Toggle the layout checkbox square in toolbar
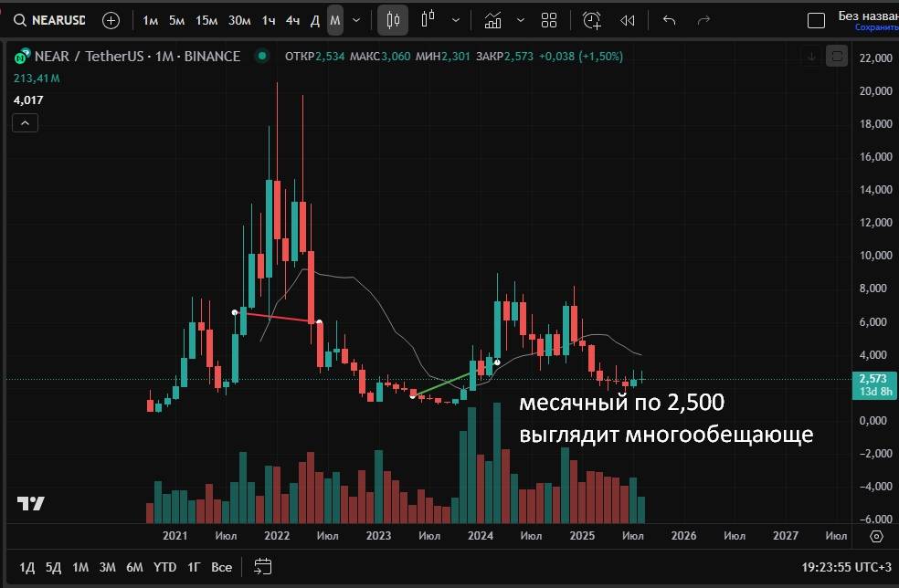 (817, 20)
